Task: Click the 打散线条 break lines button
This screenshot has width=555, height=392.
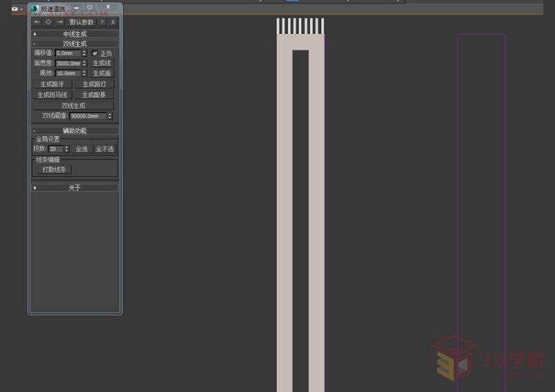Action: 54,169
